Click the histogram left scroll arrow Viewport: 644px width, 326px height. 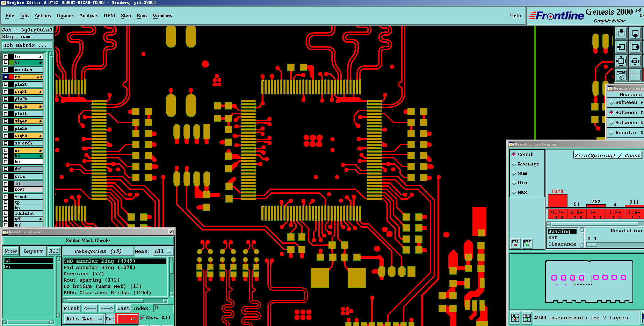coord(549,224)
